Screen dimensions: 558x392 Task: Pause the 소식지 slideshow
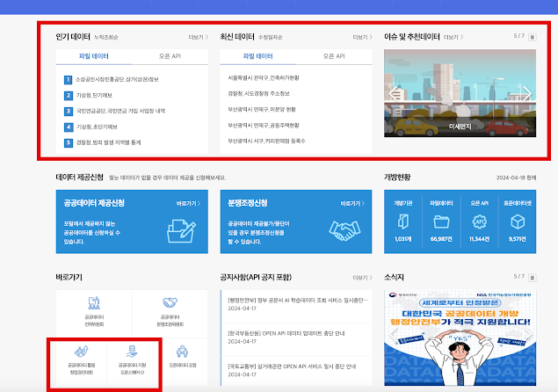point(533,278)
